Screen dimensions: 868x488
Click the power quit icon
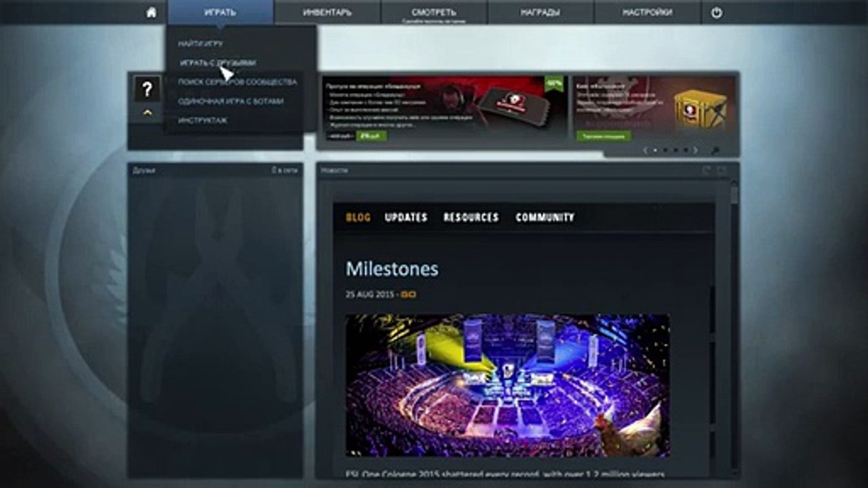click(717, 12)
